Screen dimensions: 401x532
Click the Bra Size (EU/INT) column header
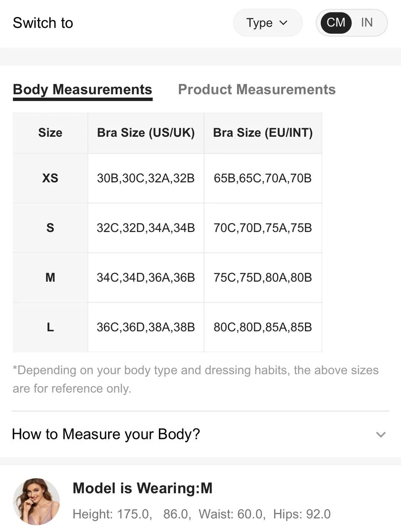pos(263,133)
